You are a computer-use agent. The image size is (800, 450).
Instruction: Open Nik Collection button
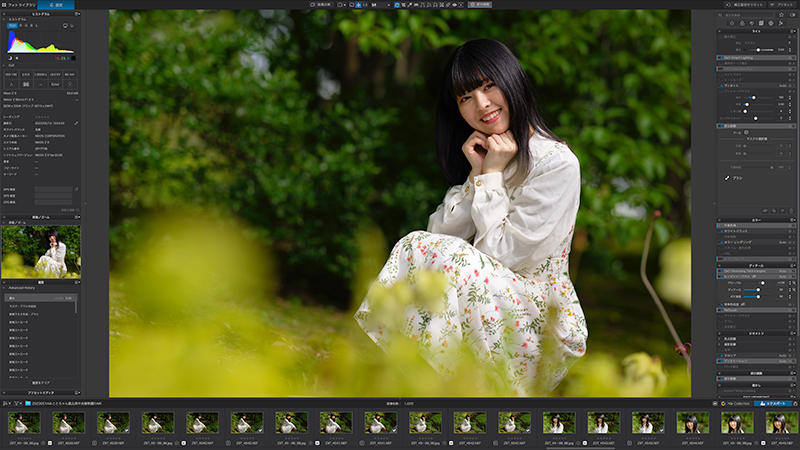tap(735, 404)
